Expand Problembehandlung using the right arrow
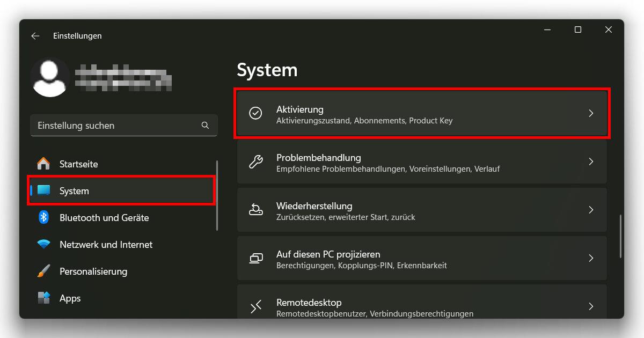The image size is (644, 338). pyautogui.click(x=591, y=161)
